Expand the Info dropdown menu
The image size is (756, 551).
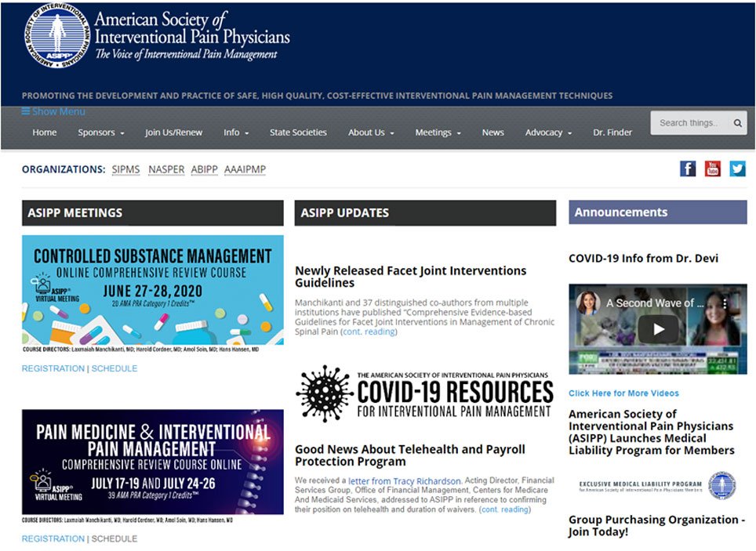click(x=236, y=132)
